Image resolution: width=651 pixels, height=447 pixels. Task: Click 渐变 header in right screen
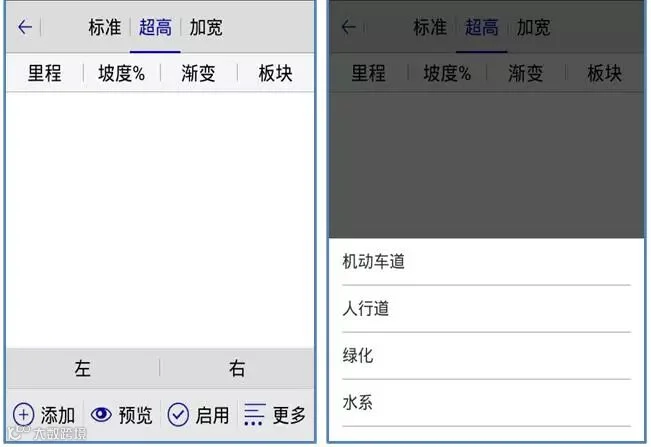pyautogui.click(x=526, y=73)
